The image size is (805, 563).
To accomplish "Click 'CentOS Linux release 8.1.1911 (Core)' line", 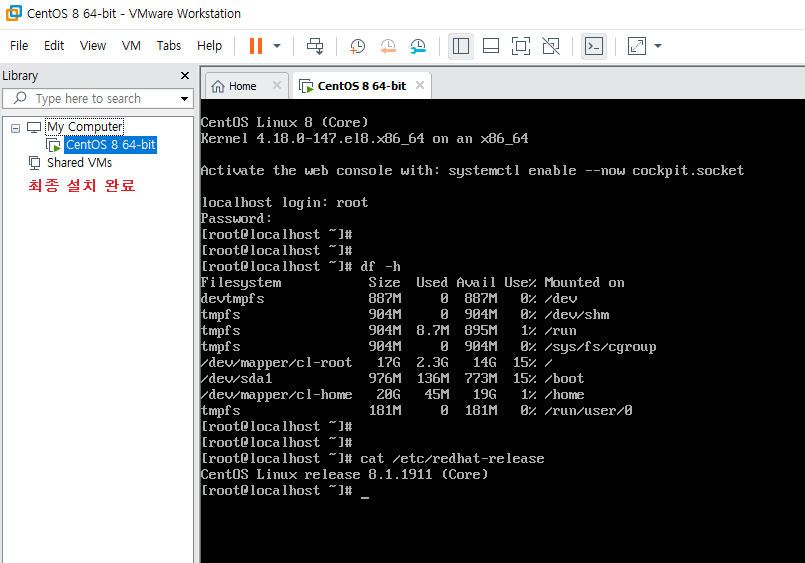I will [x=344, y=474].
